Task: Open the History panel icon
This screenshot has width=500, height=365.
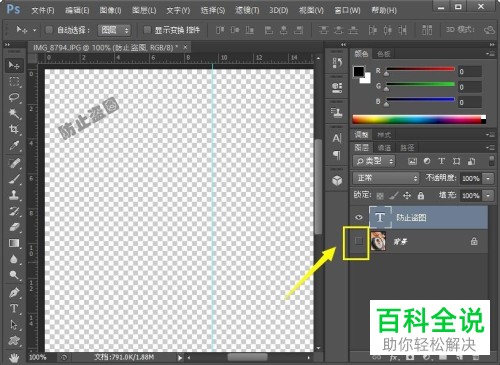Action: coord(337,63)
